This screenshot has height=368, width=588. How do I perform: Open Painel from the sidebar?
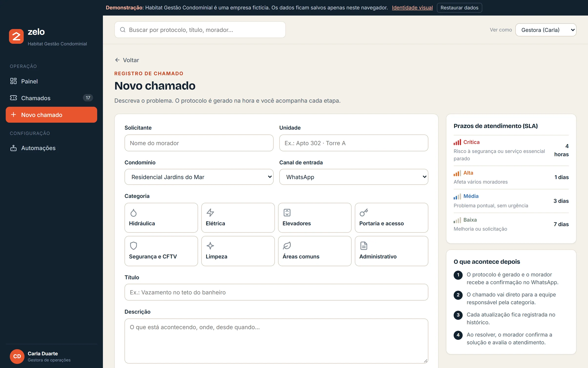(x=51, y=81)
